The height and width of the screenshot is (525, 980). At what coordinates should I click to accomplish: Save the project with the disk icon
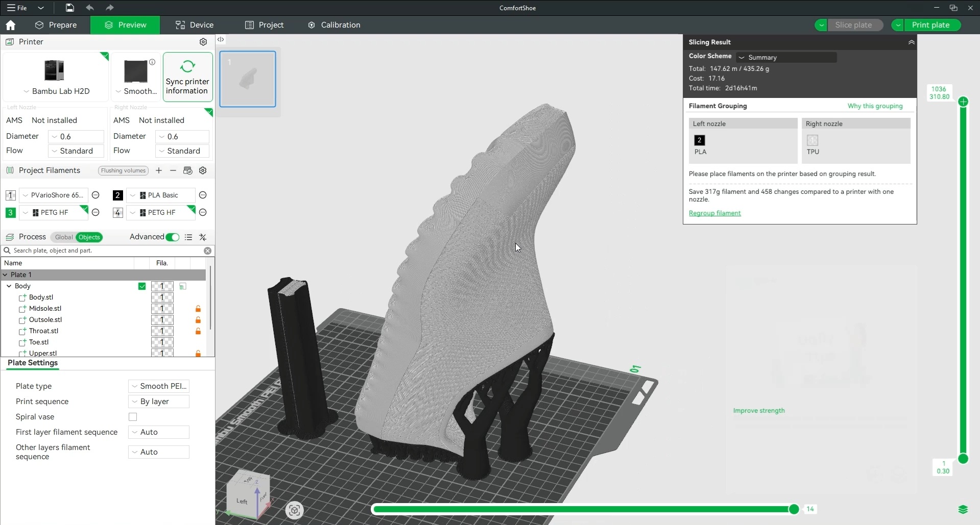tap(69, 8)
